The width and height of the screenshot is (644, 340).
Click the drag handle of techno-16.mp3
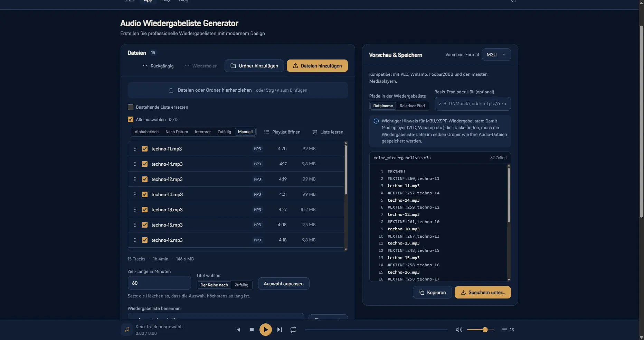click(x=135, y=240)
